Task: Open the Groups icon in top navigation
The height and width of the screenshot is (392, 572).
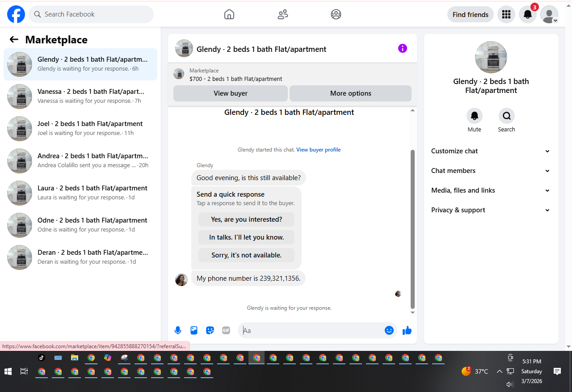Action: click(x=336, y=14)
